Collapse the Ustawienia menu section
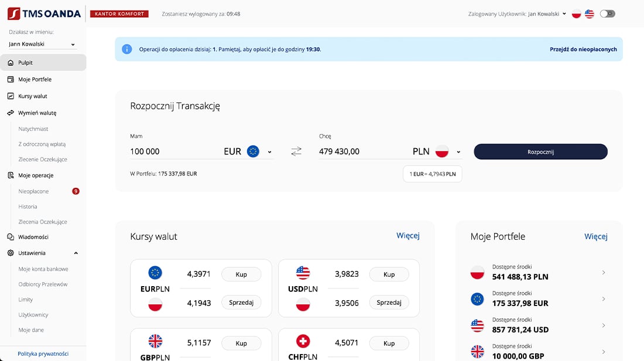Screen dimensions: 644x361 [x=76, y=253]
